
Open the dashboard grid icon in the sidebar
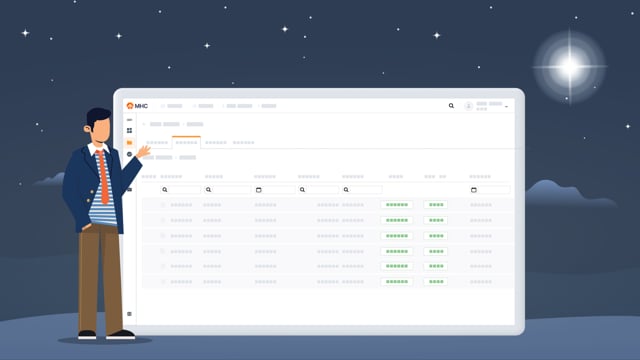(x=129, y=131)
